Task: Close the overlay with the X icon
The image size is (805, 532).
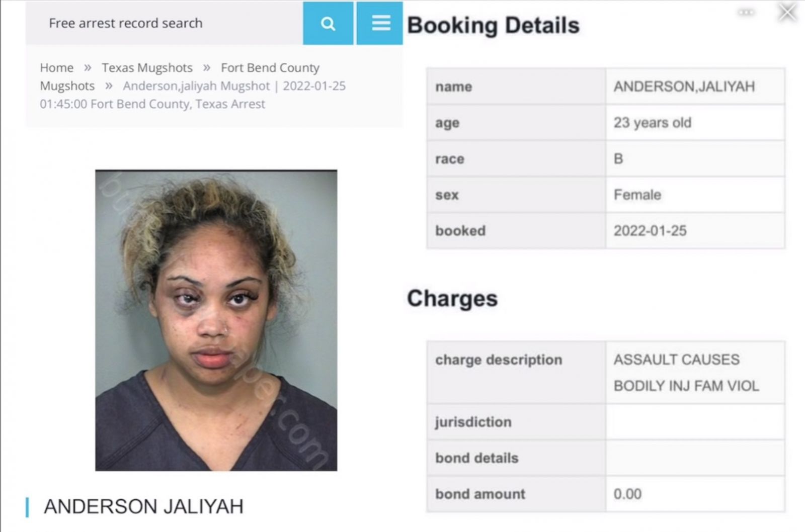Action: [787, 12]
